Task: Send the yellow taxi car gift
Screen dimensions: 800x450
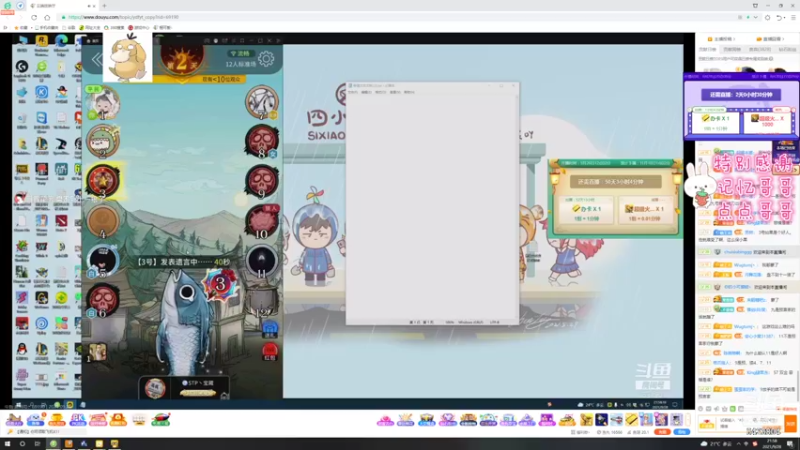Action: (x=567, y=420)
